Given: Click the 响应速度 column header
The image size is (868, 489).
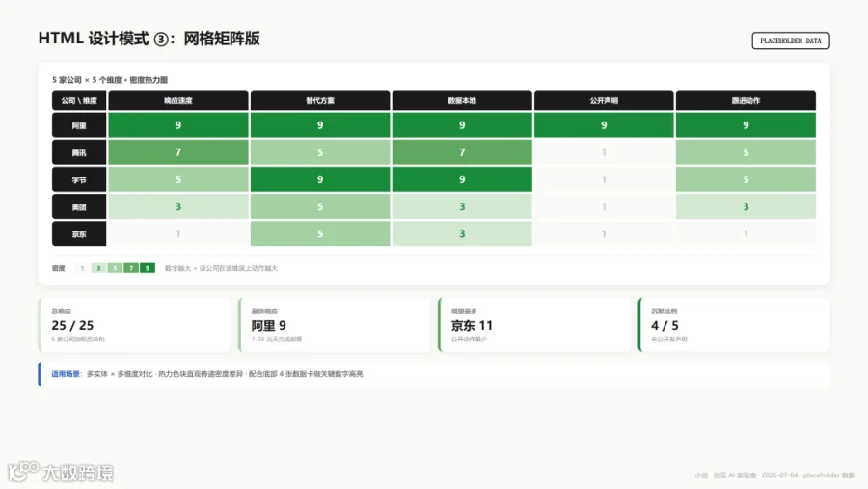Looking at the screenshot, I should click(178, 100).
